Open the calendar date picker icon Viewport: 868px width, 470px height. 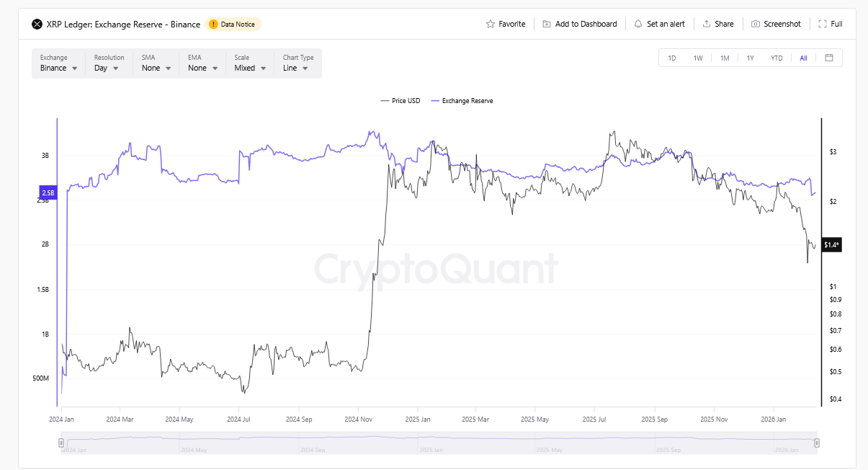coord(828,58)
